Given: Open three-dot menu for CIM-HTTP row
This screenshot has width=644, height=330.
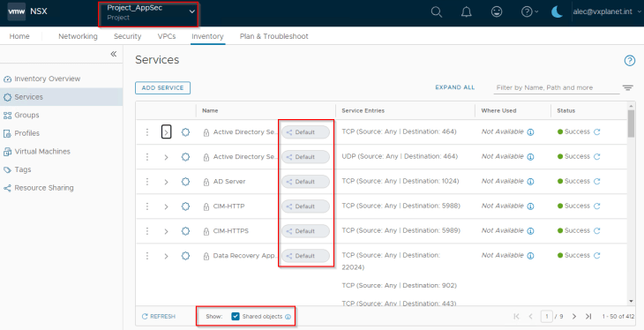Looking at the screenshot, I should tap(147, 206).
